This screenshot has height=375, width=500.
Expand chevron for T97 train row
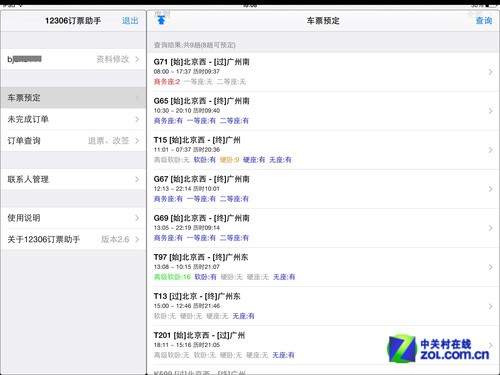pos(490,267)
